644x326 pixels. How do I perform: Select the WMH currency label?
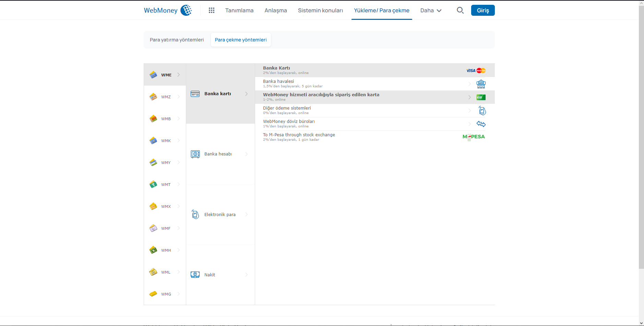166,250
